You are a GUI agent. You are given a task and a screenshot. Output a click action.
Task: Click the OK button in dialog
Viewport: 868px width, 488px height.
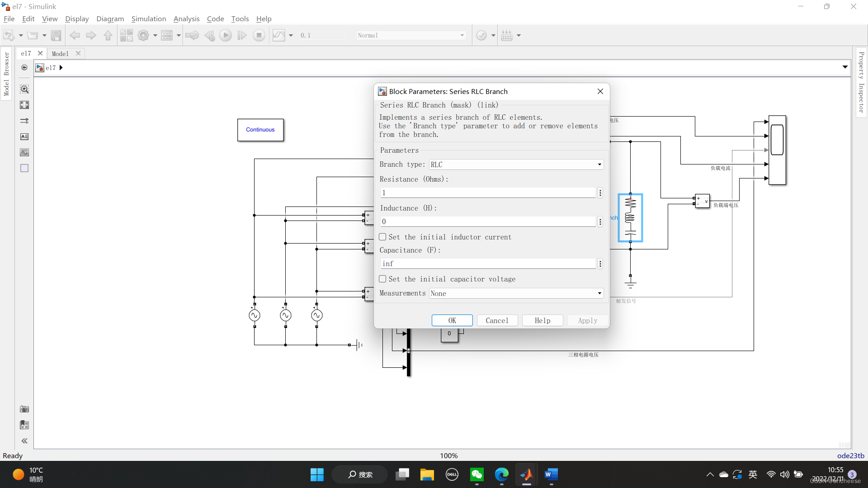(x=452, y=320)
